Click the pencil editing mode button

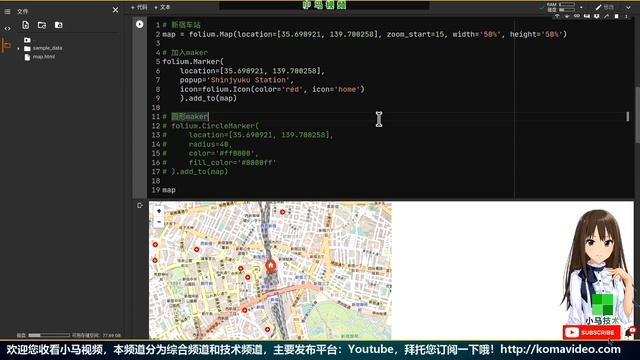(x=604, y=7)
